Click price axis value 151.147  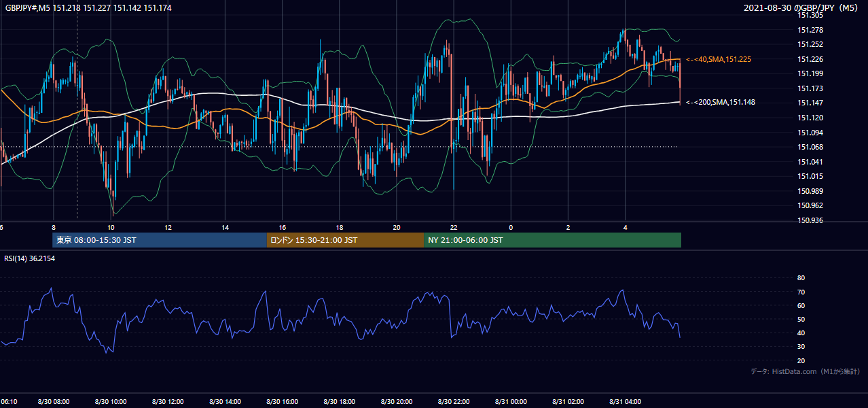click(811, 103)
